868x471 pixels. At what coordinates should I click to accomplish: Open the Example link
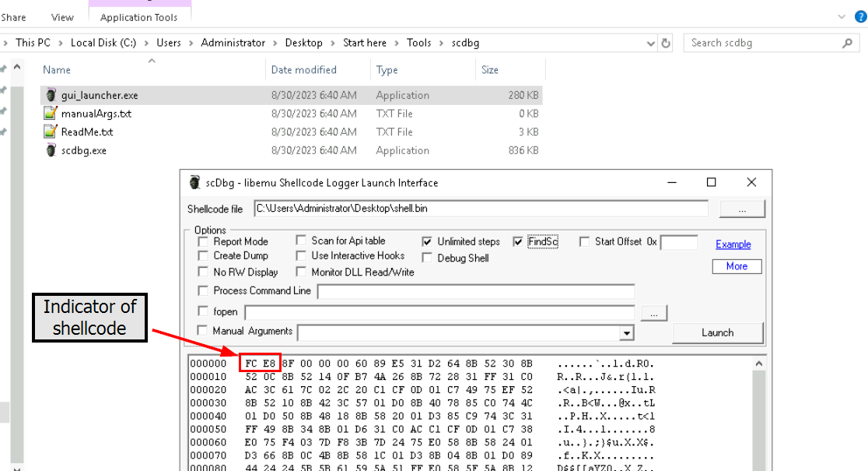coord(733,244)
